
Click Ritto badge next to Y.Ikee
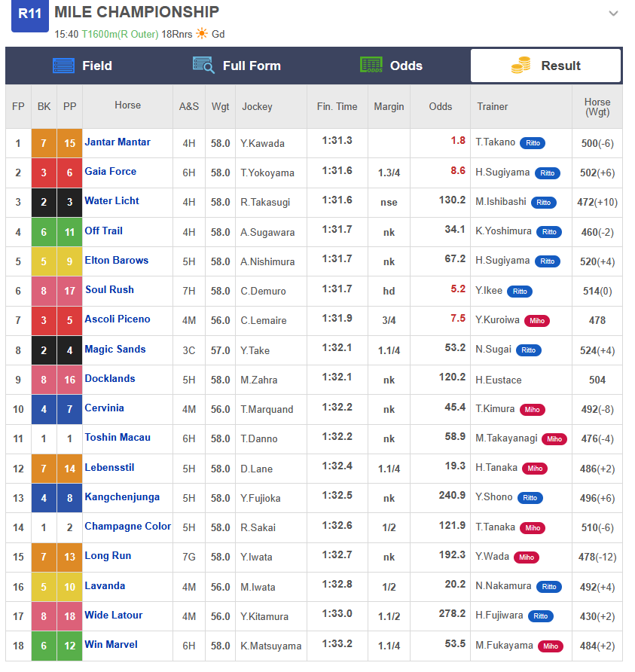520,292
